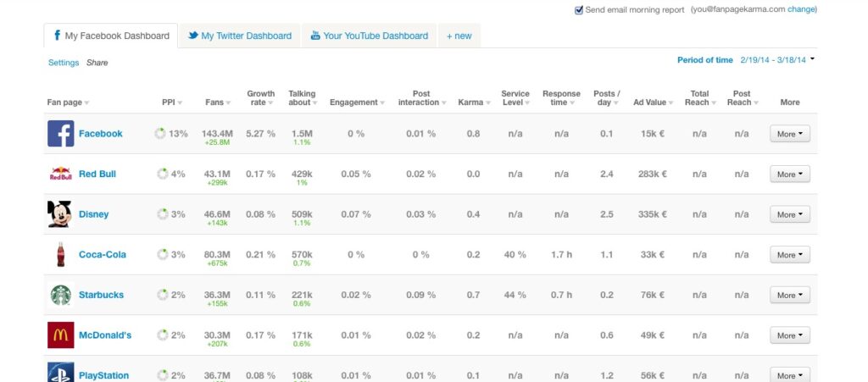Click the PlayStation logo icon

click(60, 373)
